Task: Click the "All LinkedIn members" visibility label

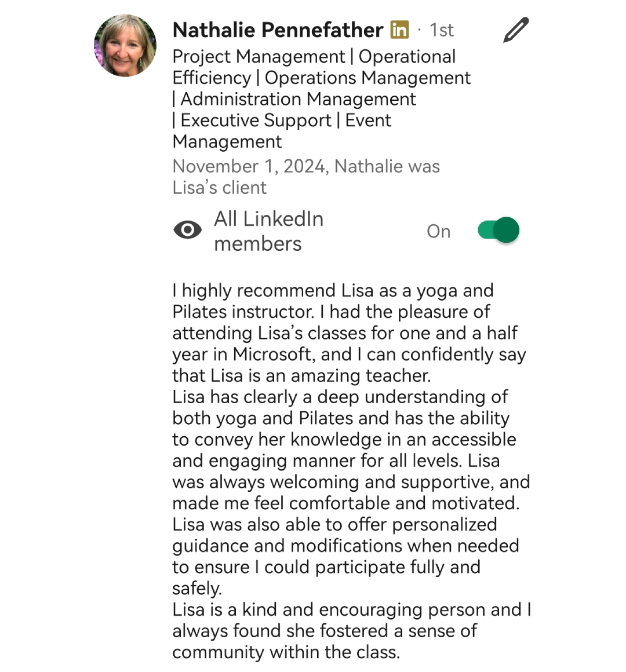Action: tap(268, 231)
